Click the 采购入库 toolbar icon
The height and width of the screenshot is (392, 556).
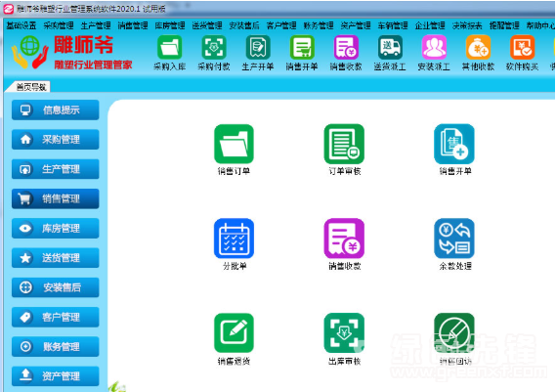(169, 47)
